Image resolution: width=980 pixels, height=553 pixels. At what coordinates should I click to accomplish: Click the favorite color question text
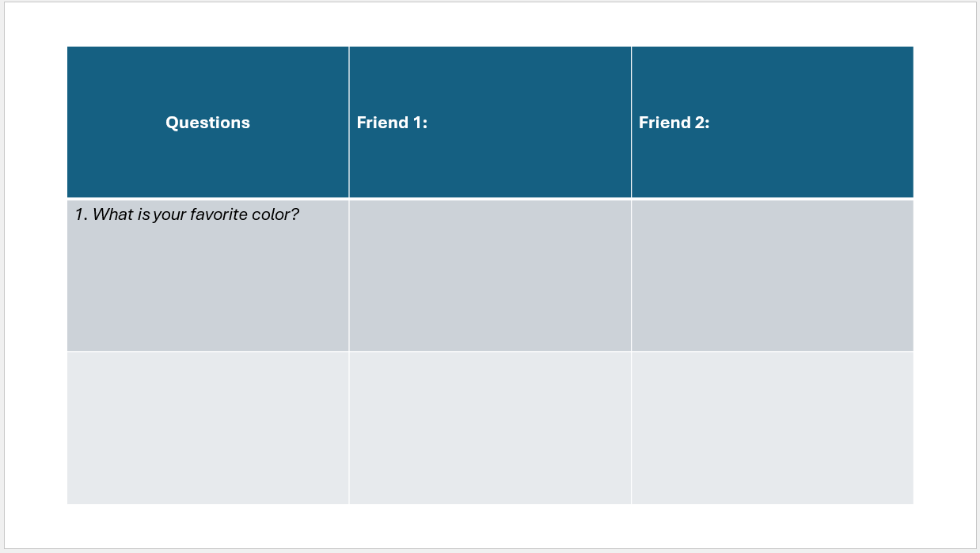(x=188, y=214)
